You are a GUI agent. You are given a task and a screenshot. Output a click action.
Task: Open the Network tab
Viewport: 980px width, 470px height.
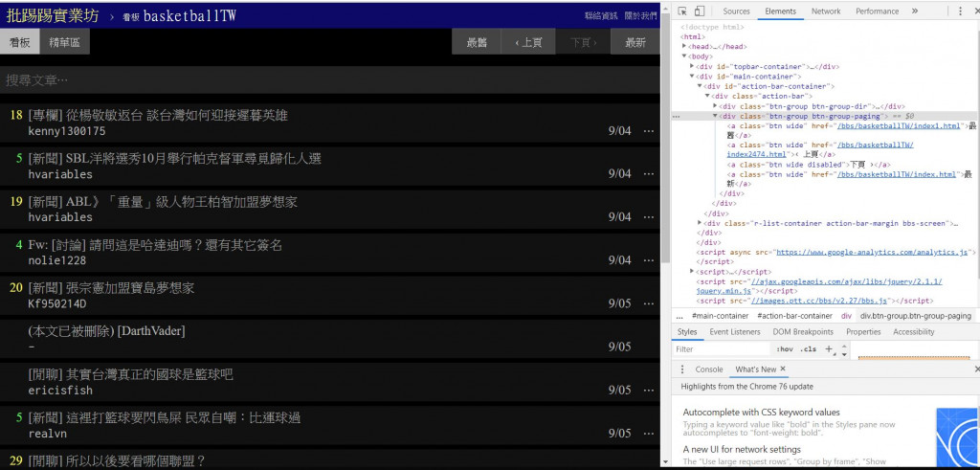click(x=826, y=11)
